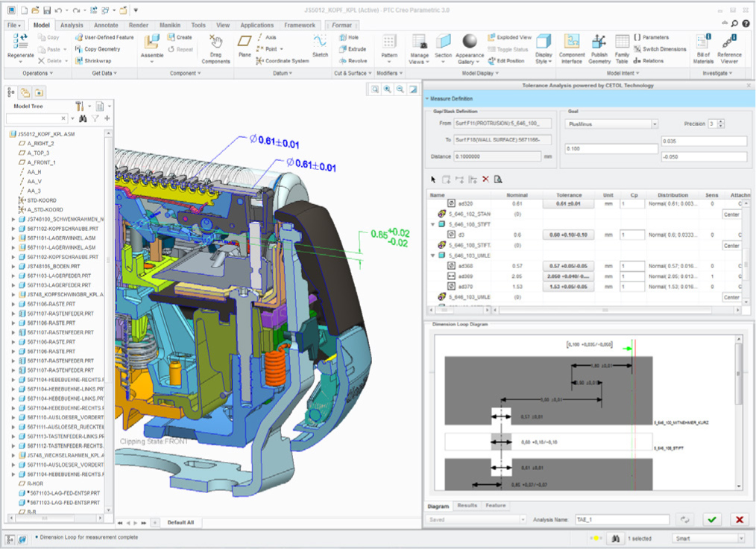Open the Results tab below the diagram
Viewport: 756px width, 549px height.
click(467, 506)
